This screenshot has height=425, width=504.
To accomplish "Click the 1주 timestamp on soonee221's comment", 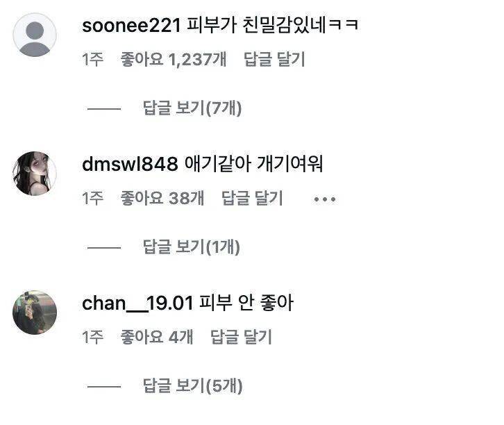I will (92, 60).
